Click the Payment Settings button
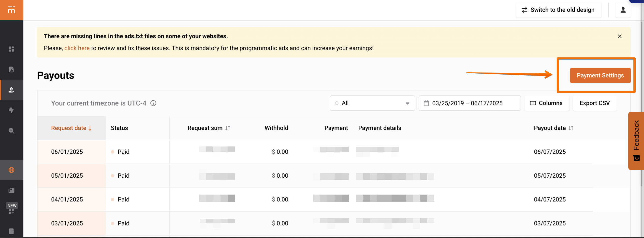The height and width of the screenshot is (238, 644). 600,75
